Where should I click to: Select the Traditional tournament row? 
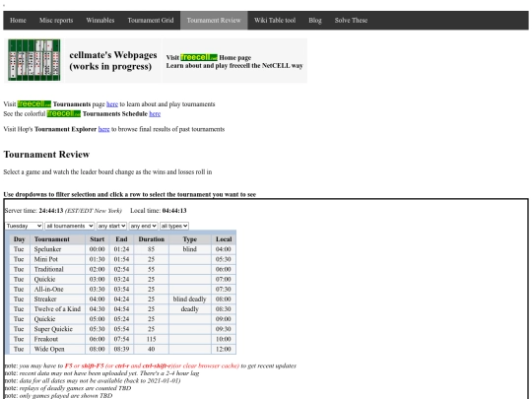click(x=122, y=269)
